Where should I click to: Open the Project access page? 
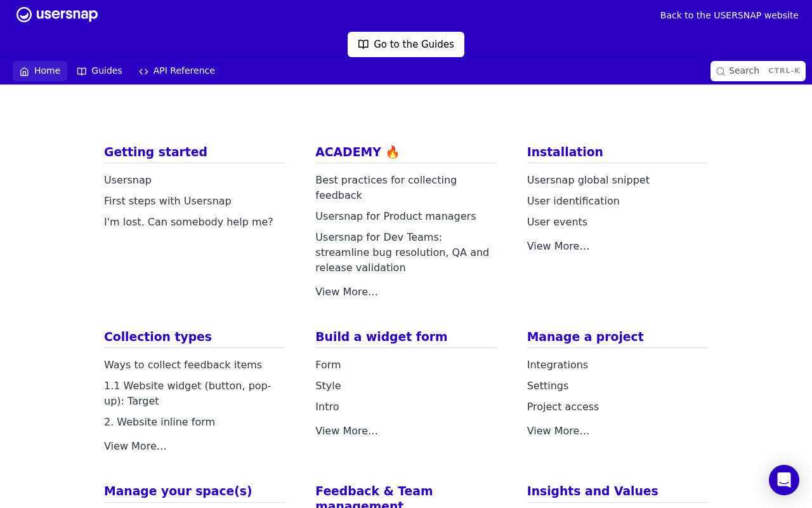point(563,406)
